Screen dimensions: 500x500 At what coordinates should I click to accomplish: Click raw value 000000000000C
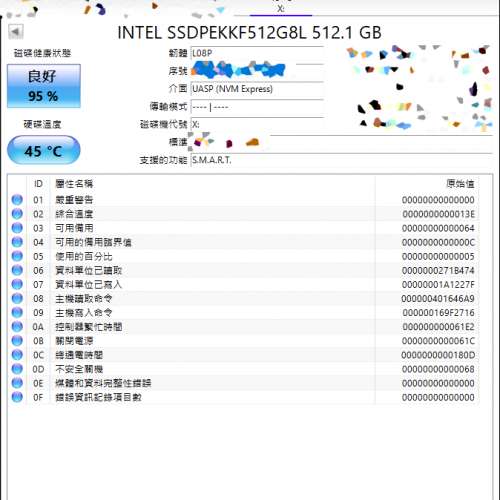pyautogui.click(x=438, y=242)
